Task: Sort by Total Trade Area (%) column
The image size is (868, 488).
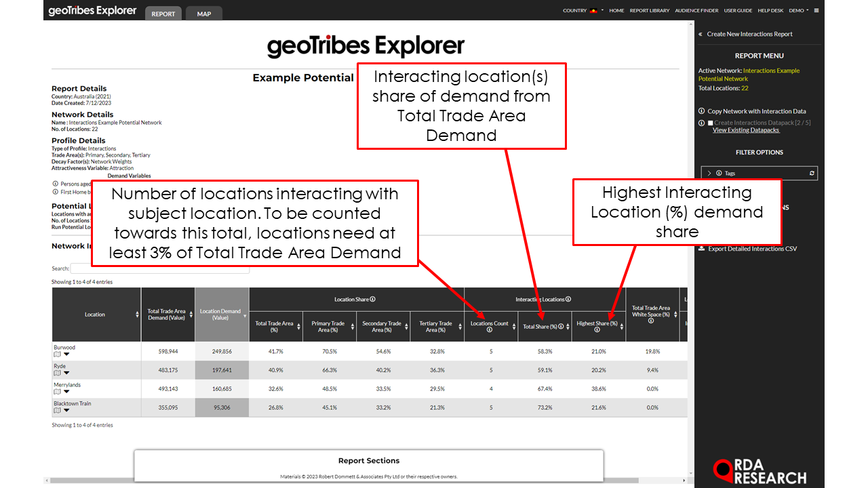Action: [x=276, y=326]
